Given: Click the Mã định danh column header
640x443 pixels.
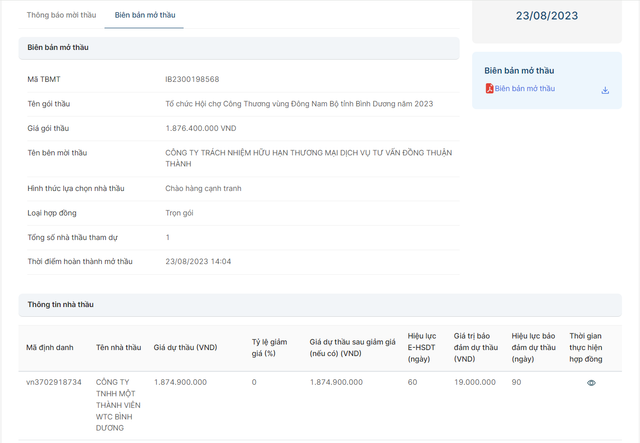Looking at the screenshot, I should point(50,347).
